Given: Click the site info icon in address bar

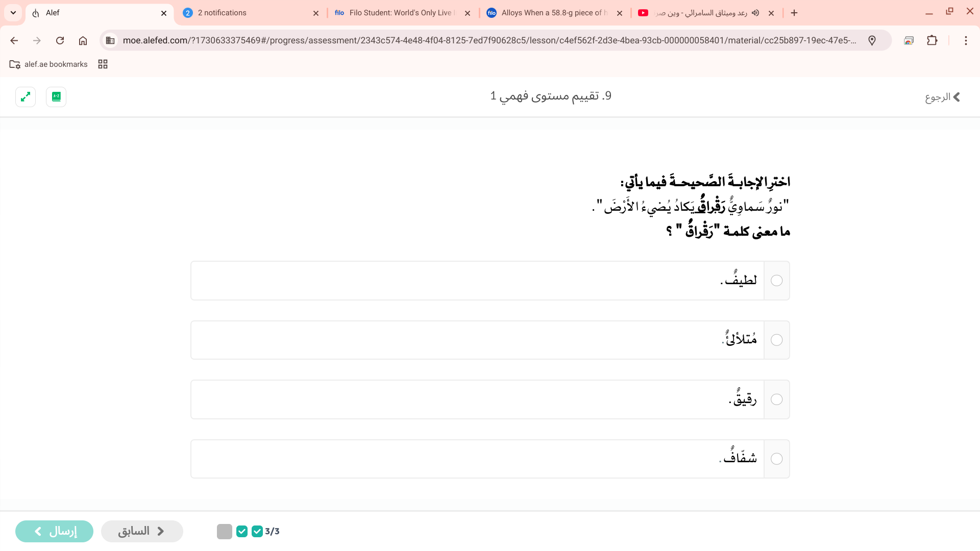Looking at the screenshot, I should 110,40.
